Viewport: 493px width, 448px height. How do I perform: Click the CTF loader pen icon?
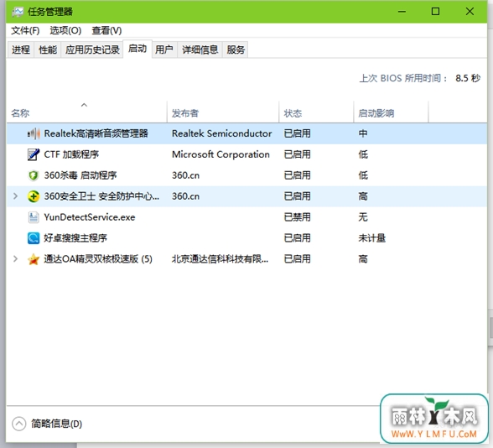34,154
